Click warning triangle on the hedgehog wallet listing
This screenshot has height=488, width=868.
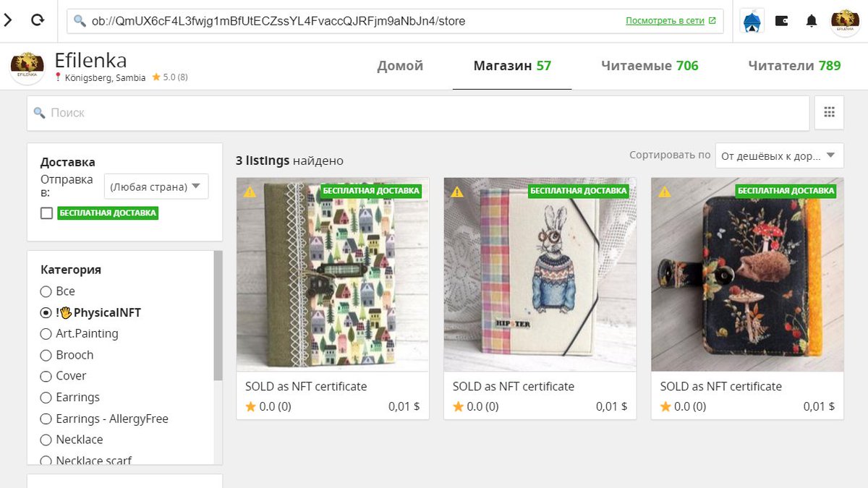click(x=665, y=192)
